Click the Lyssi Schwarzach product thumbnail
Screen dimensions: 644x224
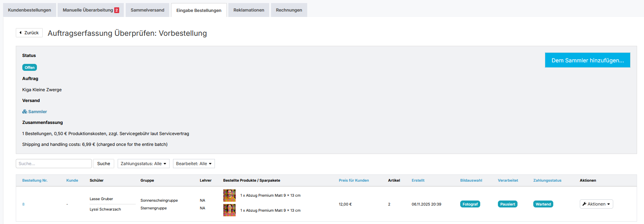[x=230, y=210]
